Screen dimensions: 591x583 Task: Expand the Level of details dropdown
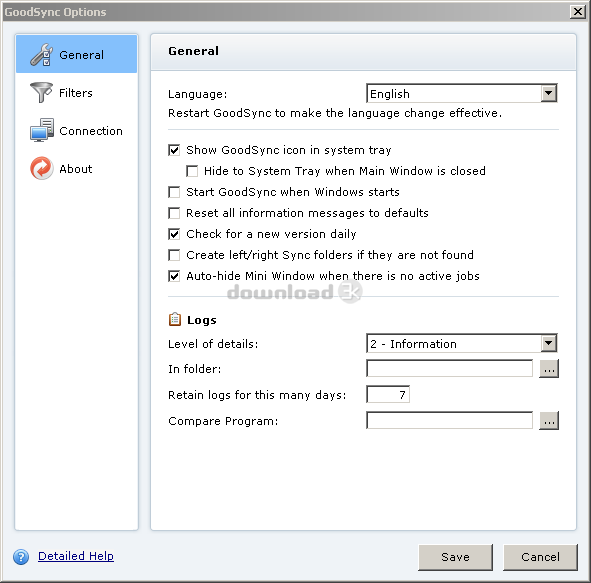548,343
